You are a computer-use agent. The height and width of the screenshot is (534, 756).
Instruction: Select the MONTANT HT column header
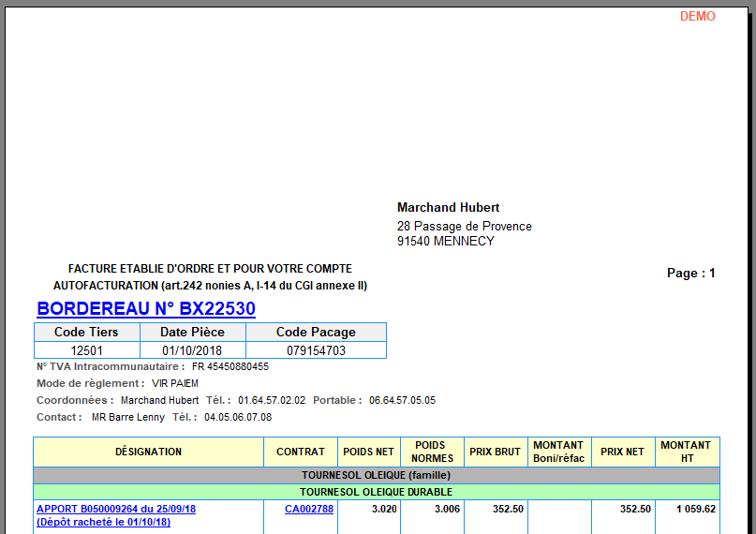[686, 452]
